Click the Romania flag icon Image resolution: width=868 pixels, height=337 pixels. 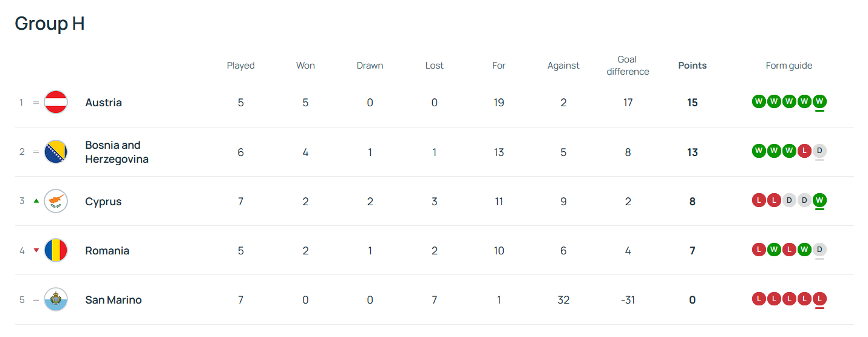tap(56, 250)
